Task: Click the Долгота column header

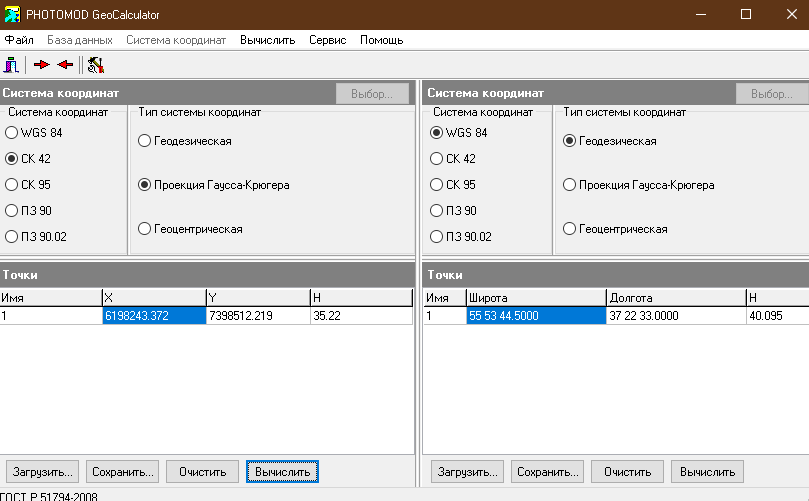Action: [676, 298]
